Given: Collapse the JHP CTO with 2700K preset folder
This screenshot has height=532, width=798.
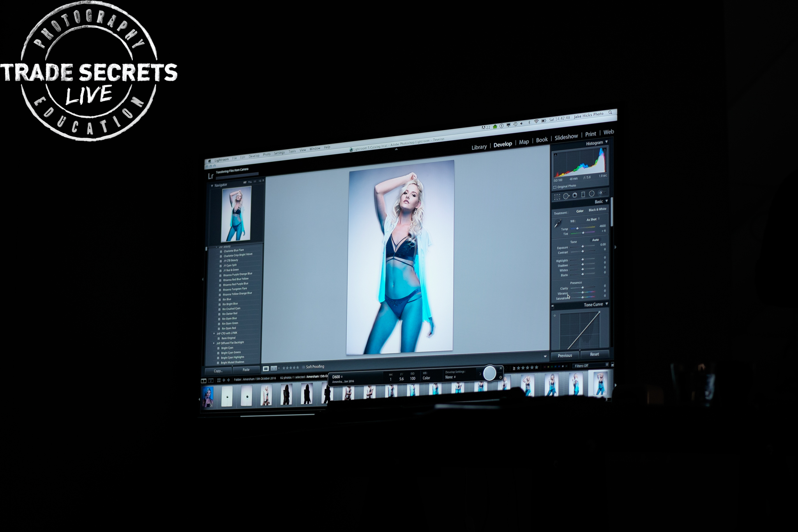Looking at the screenshot, I should [x=214, y=334].
